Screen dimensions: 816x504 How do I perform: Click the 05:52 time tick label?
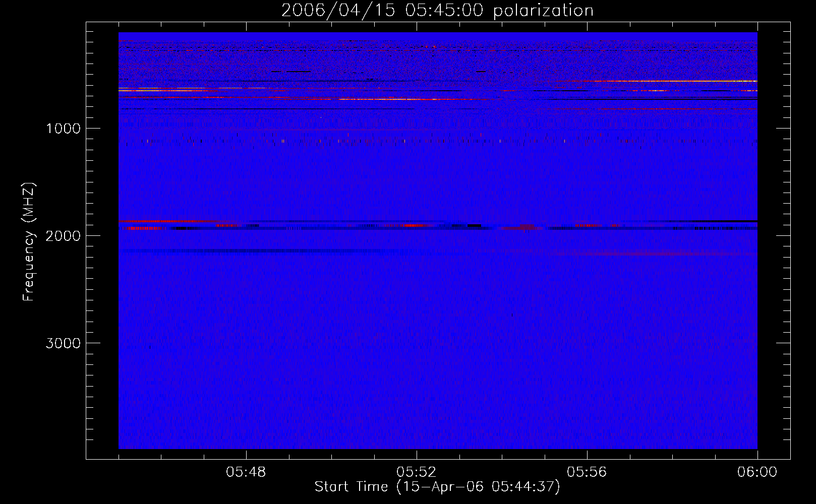point(417,472)
